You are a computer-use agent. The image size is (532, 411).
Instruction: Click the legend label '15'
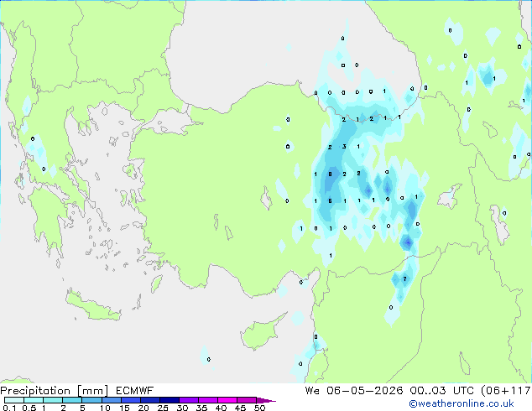(x=124, y=408)
